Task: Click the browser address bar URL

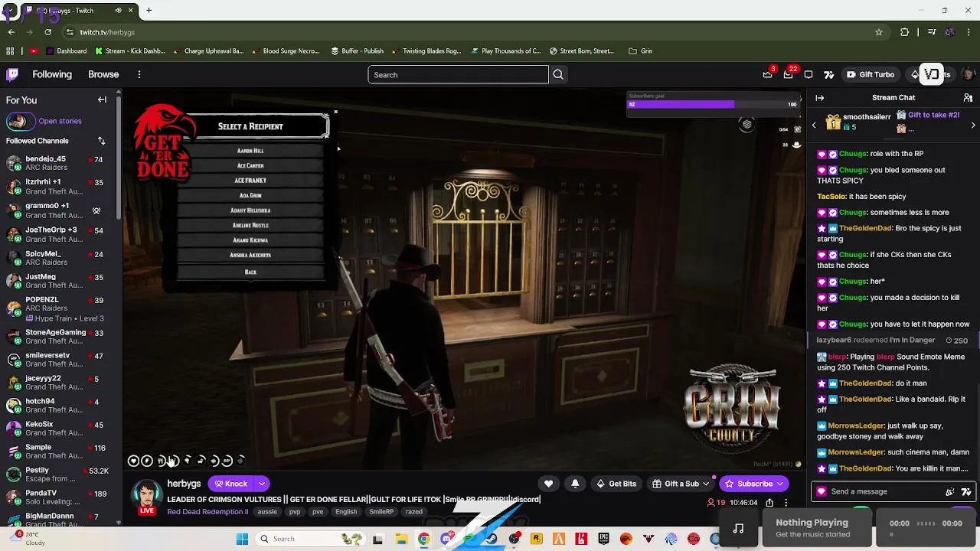Action: coord(107,32)
